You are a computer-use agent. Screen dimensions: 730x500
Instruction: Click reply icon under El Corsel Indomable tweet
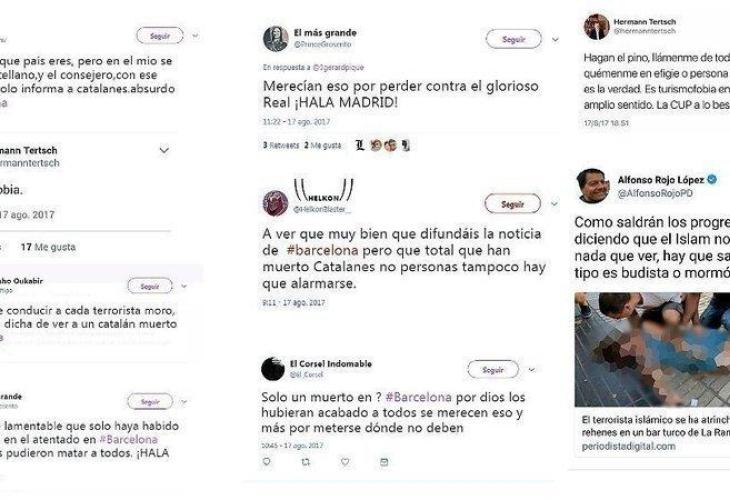pyautogui.click(x=267, y=461)
